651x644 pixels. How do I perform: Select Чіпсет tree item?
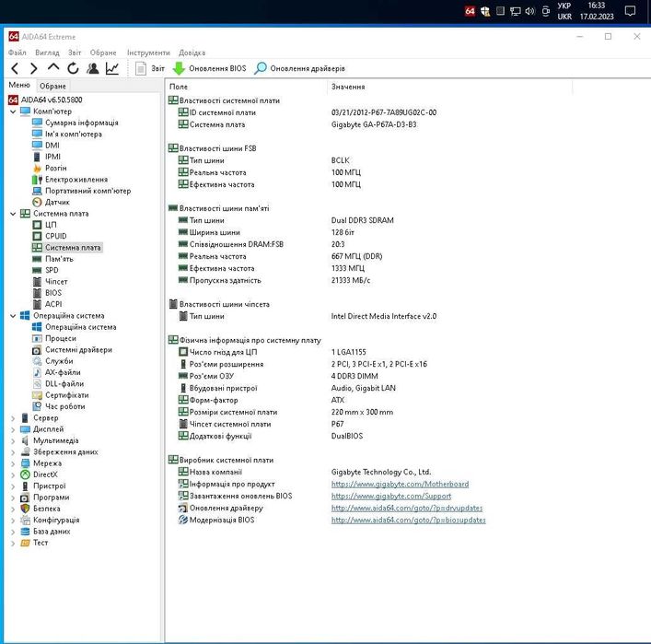(56, 281)
